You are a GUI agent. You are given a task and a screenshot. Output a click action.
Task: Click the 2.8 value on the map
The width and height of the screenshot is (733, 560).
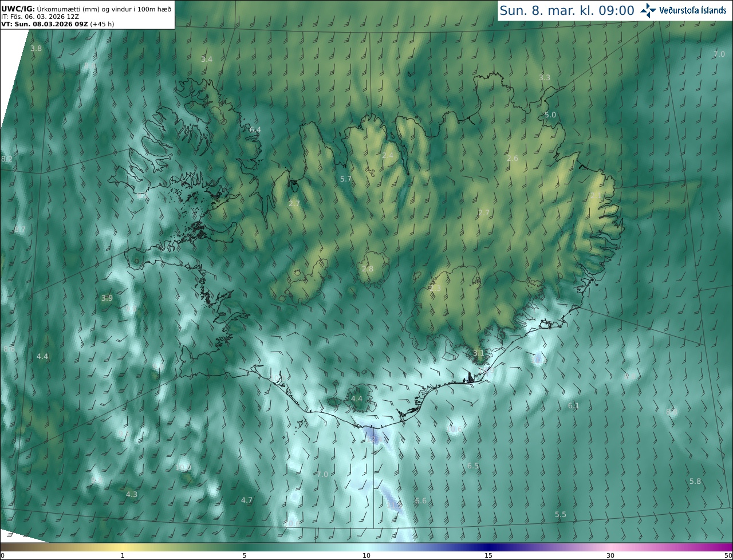[x=368, y=269]
